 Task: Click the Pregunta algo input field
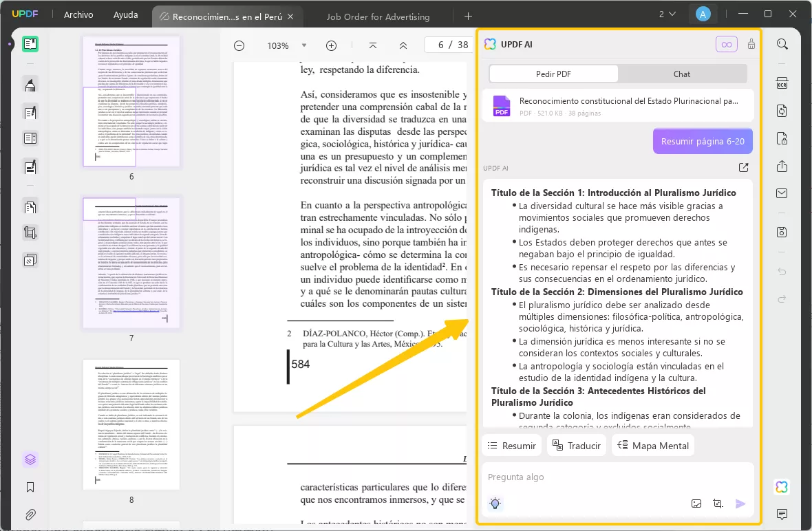pos(617,477)
